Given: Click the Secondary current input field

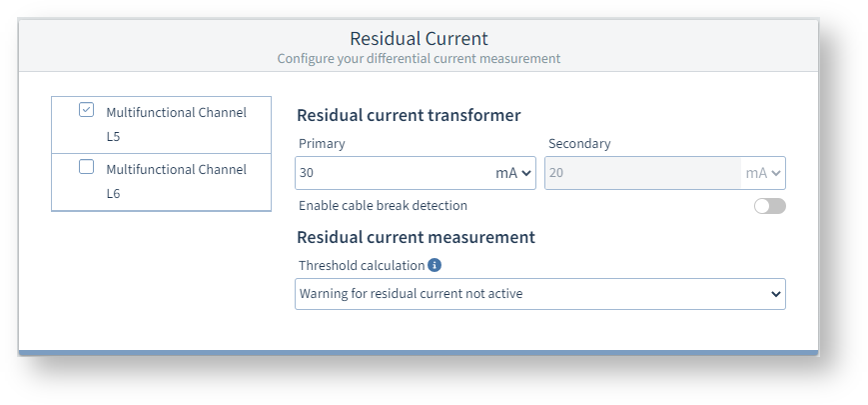Looking at the screenshot, I should tap(641, 173).
